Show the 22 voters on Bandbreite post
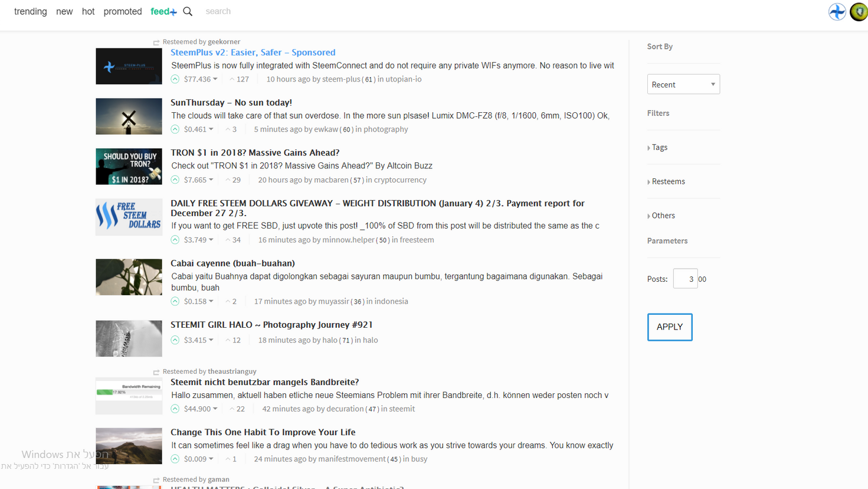The width and height of the screenshot is (868, 489). [237, 409]
